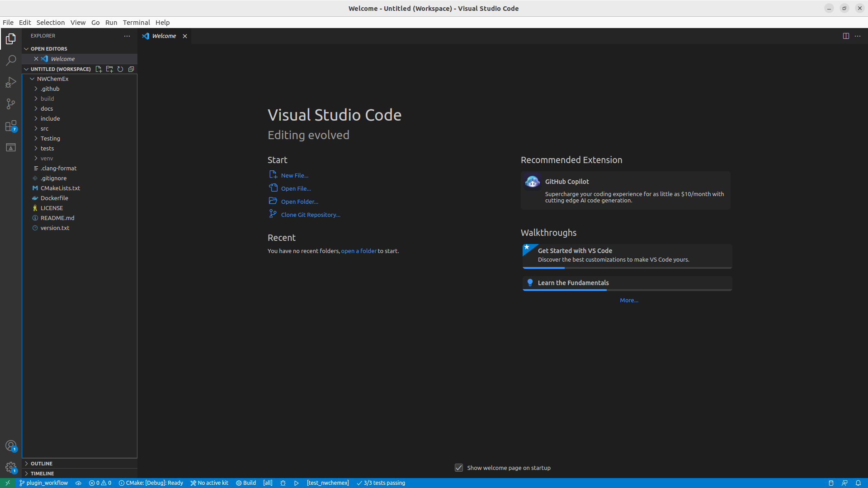868x488 pixels.
Task: Open the Extensions view icon
Action: pyautogui.click(x=11, y=126)
